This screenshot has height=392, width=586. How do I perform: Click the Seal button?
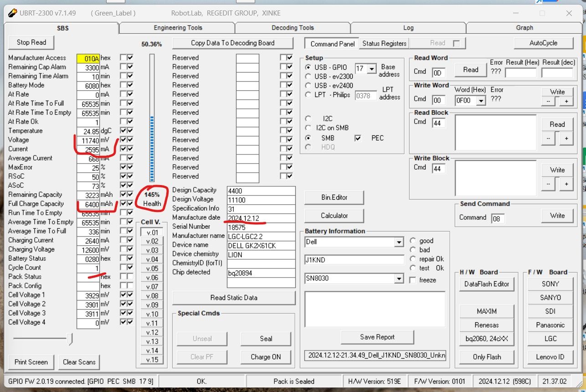click(x=266, y=339)
